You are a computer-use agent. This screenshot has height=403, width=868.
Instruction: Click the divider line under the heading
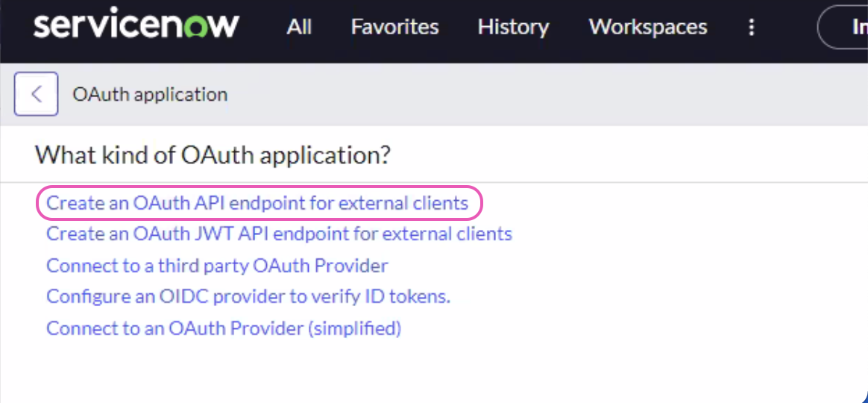pos(433,182)
